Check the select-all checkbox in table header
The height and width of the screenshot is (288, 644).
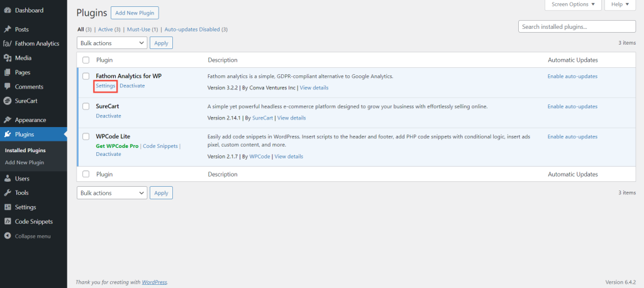coord(86,60)
